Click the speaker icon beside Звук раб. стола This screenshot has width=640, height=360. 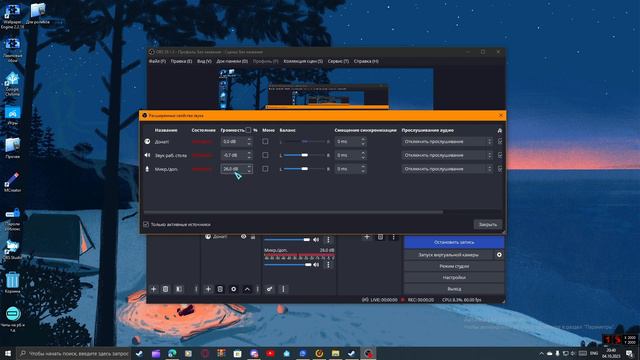pos(147,155)
